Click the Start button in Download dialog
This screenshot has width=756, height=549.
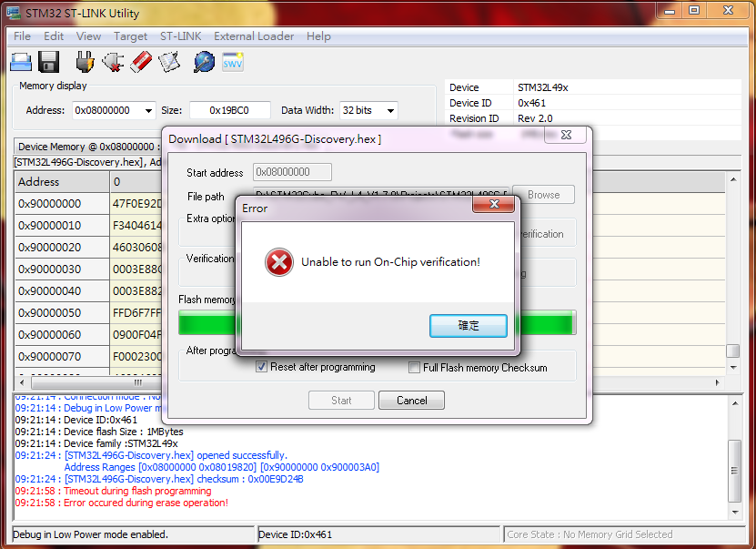click(341, 401)
